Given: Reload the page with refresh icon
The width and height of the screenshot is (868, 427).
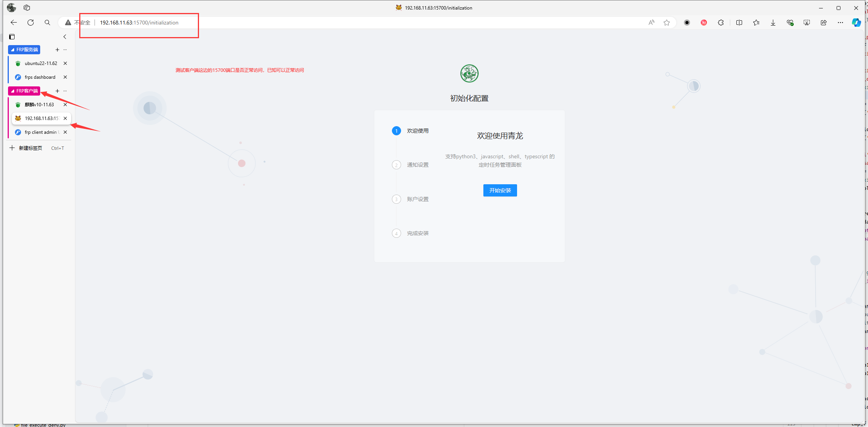Looking at the screenshot, I should 31,23.
